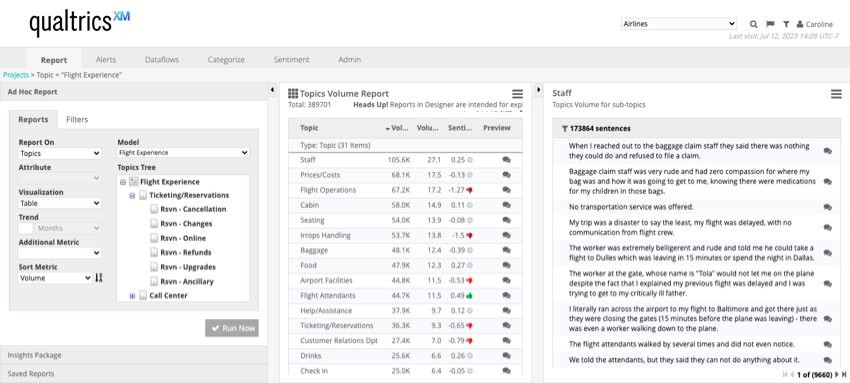
Task: Expand the Call Center tree node
Action: (132, 296)
